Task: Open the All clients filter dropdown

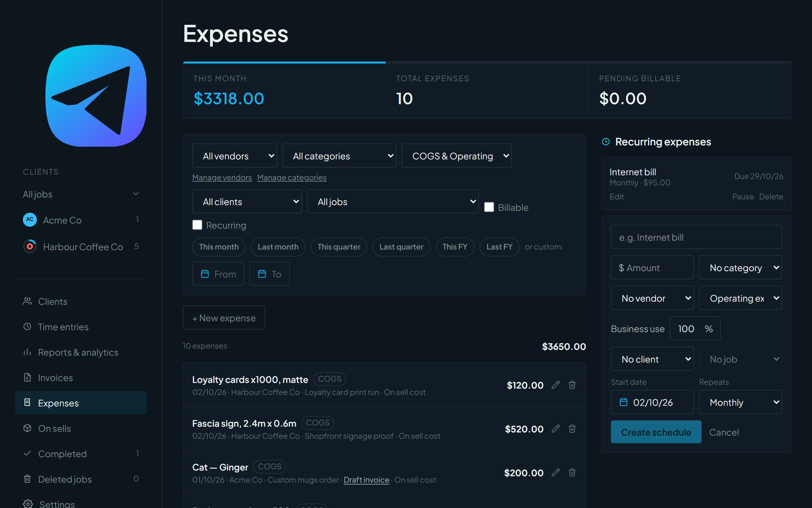Action: point(247,201)
